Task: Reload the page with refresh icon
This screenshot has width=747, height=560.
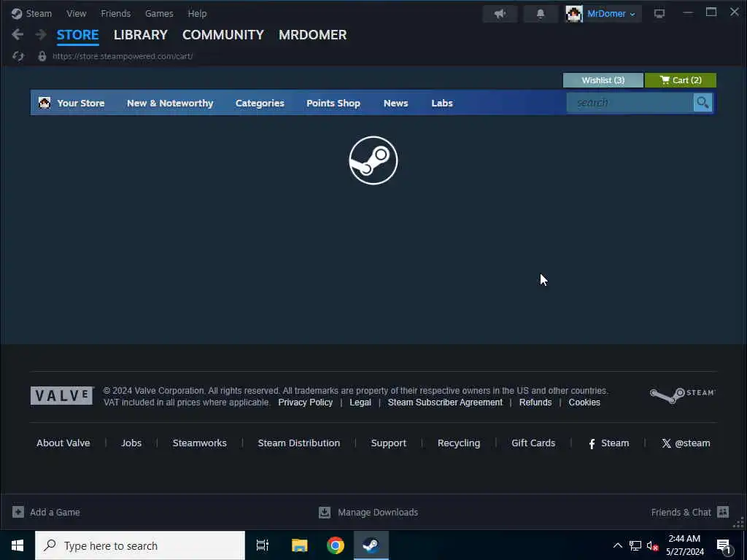Action: [18, 56]
